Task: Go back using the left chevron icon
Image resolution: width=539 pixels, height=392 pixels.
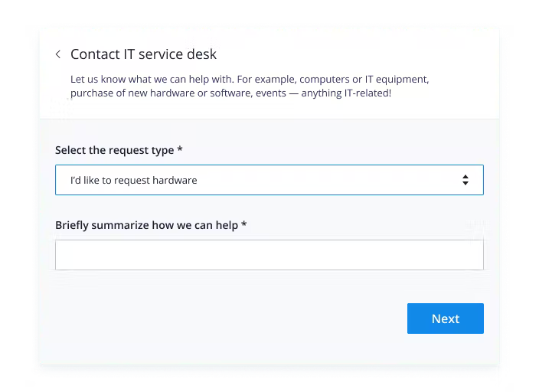Action: pos(58,54)
